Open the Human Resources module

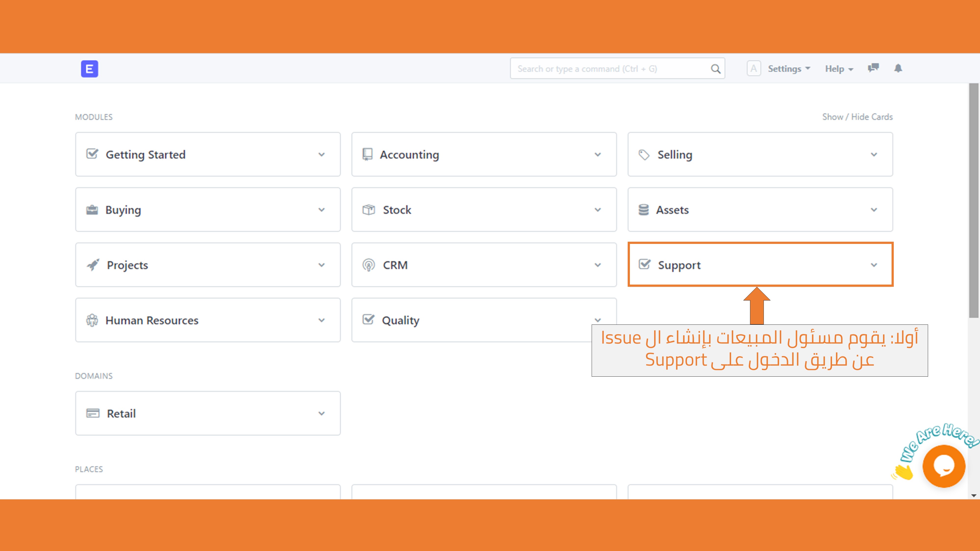click(208, 320)
